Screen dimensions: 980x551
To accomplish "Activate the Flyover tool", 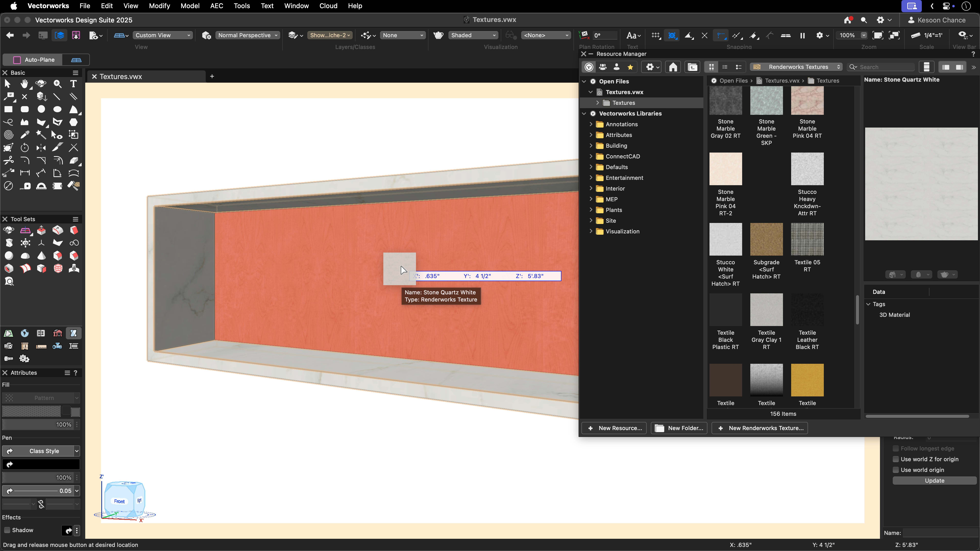I will click(41, 84).
